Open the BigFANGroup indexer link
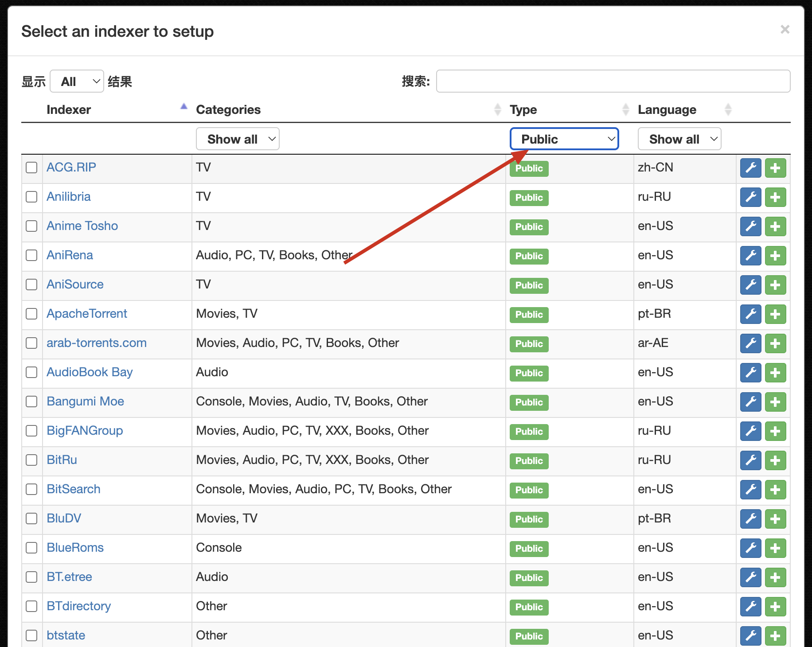812x647 pixels. pos(85,431)
